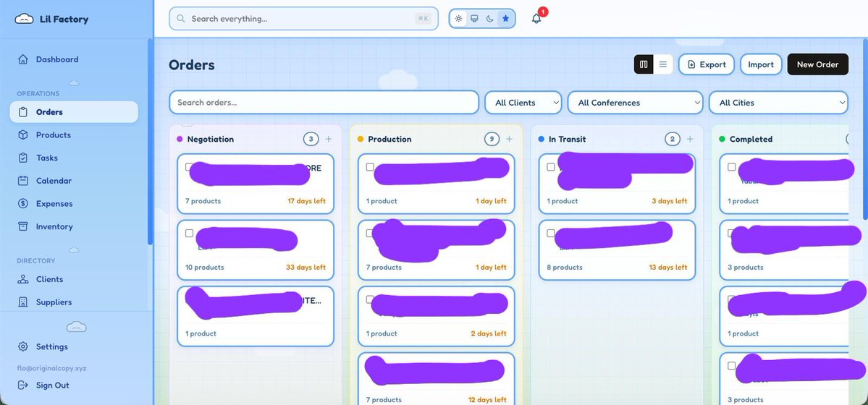Select the star theme option
The height and width of the screenshot is (405, 868).
pyautogui.click(x=505, y=18)
